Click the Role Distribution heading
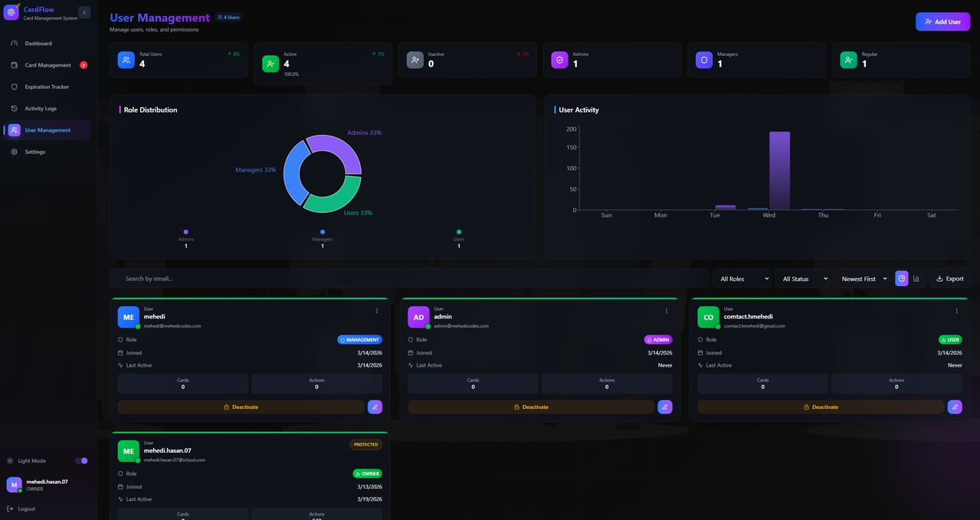The image size is (980, 520). [150, 110]
